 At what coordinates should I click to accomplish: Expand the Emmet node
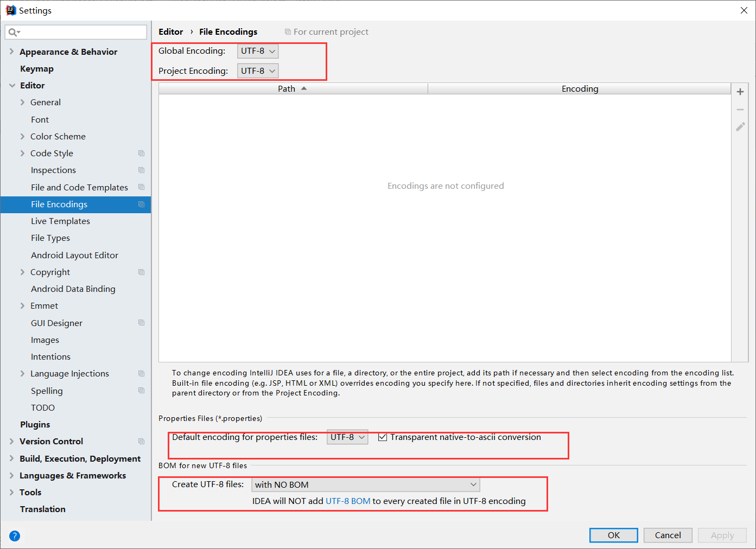point(22,306)
